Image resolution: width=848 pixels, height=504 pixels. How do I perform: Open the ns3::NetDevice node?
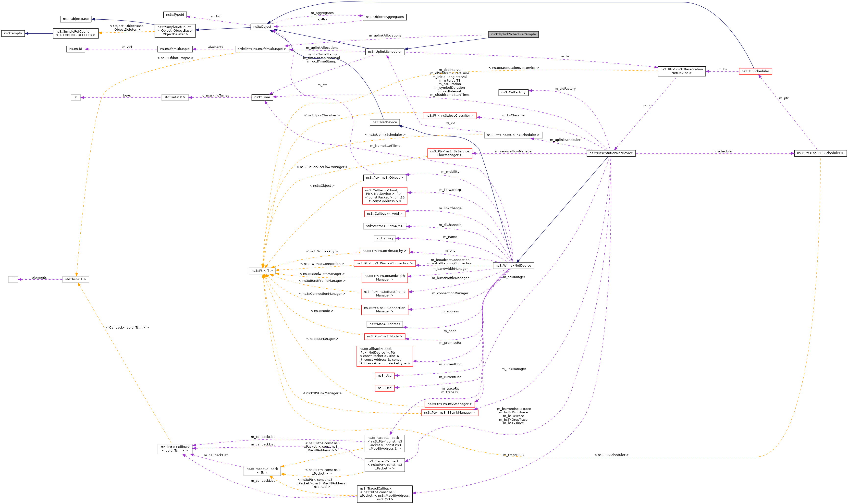pyautogui.click(x=384, y=122)
